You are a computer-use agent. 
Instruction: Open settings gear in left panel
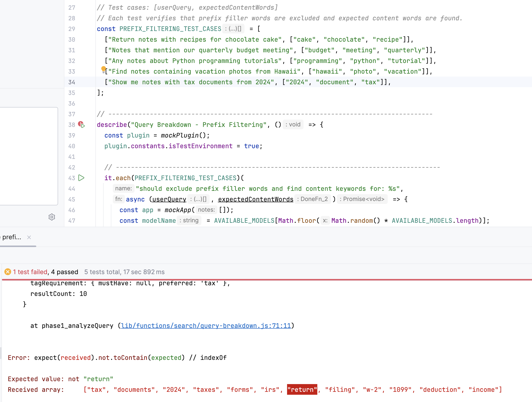pos(52,217)
